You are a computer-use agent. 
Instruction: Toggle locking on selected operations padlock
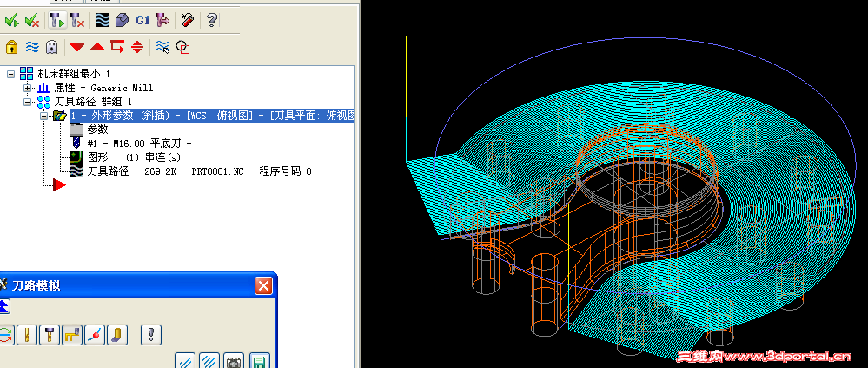pyautogui.click(x=11, y=47)
